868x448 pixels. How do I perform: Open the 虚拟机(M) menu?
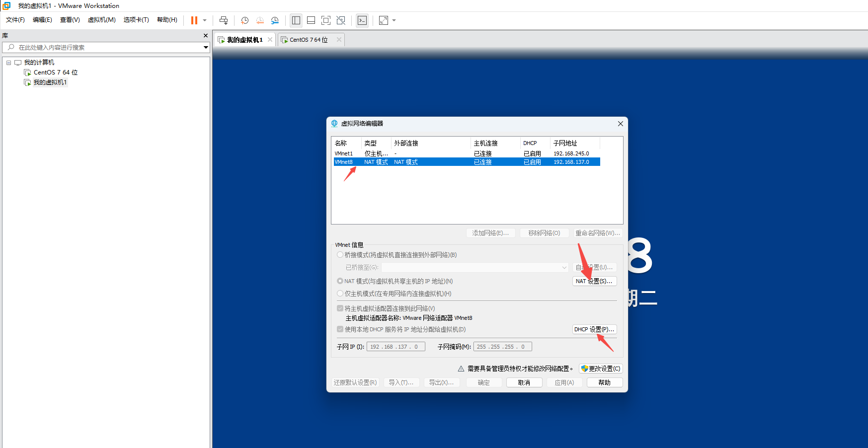coord(102,20)
